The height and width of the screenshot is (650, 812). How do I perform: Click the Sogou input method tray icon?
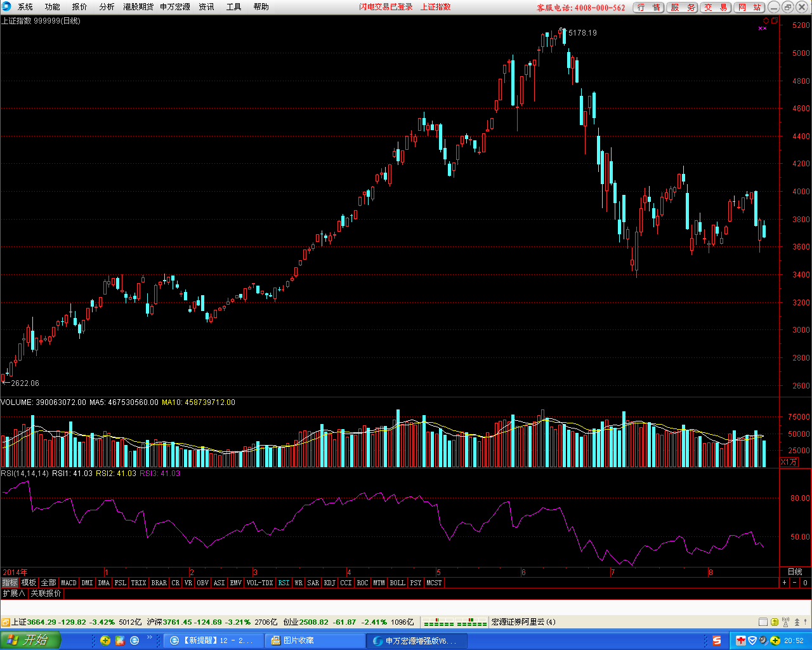(717, 640)
